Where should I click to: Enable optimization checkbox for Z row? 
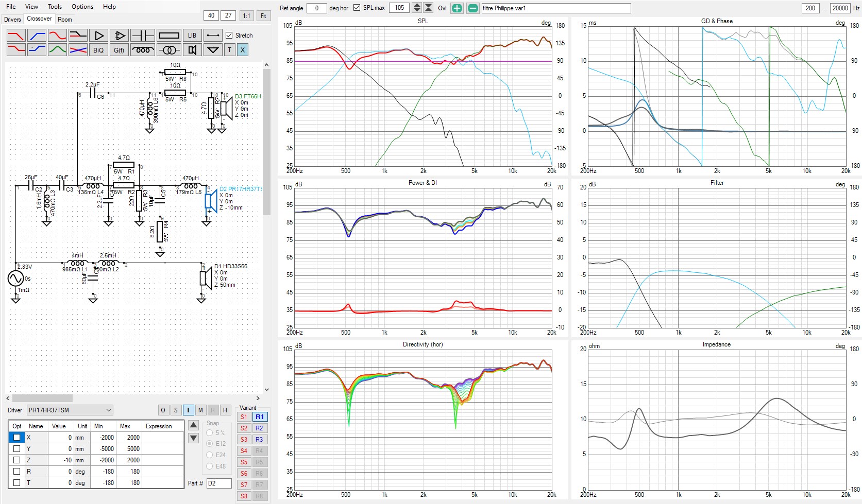click(x=16, y=460)
